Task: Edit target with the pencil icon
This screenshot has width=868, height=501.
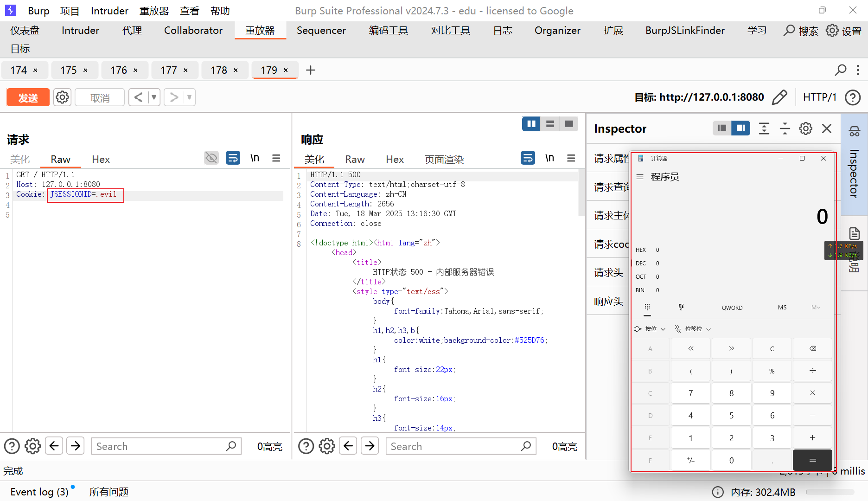Action: (780, 97)
